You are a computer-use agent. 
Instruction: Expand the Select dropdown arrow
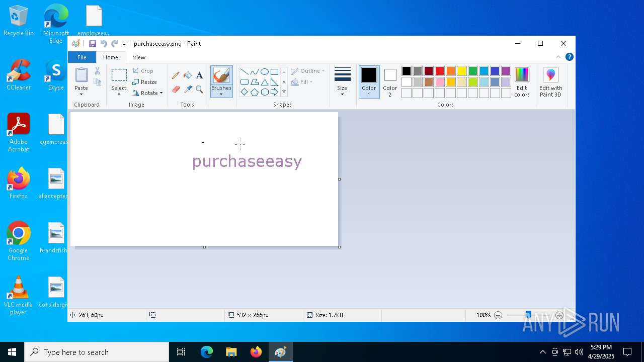(119, 95)
